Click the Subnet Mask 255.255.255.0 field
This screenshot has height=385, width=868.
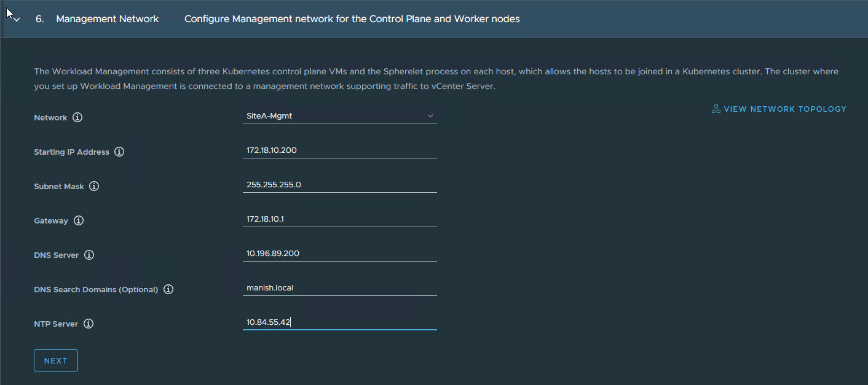coord(339,185)
